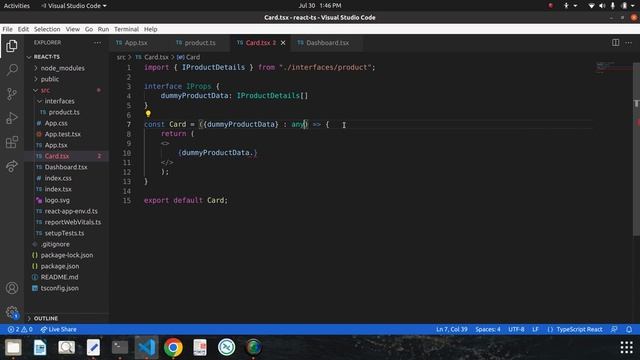The image size is (640, 360).
Task: Open Terminal from the dock
Action: tap(120, 347)
